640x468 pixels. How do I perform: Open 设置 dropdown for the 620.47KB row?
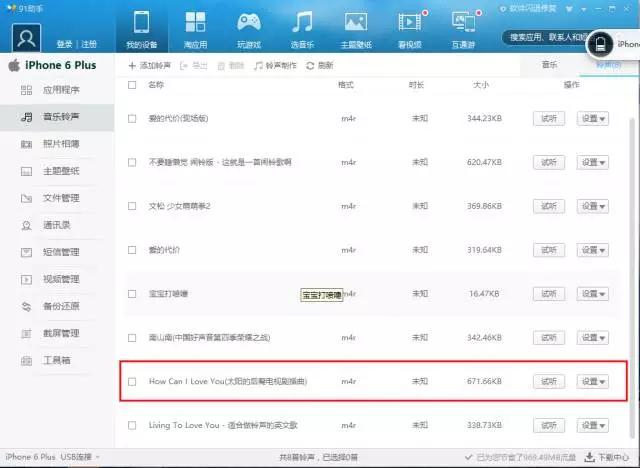click(593, 162)
